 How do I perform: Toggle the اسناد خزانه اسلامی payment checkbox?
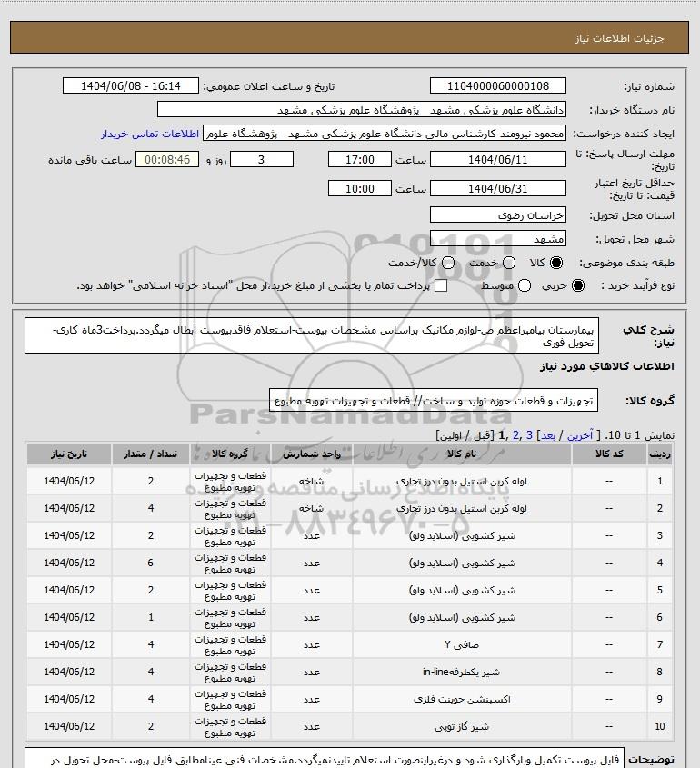441,285
